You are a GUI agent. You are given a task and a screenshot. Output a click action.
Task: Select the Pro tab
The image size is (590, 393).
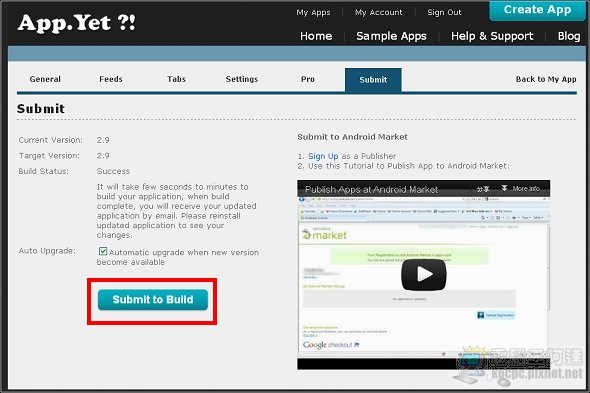pyautogui.click(x=308, y=79)
